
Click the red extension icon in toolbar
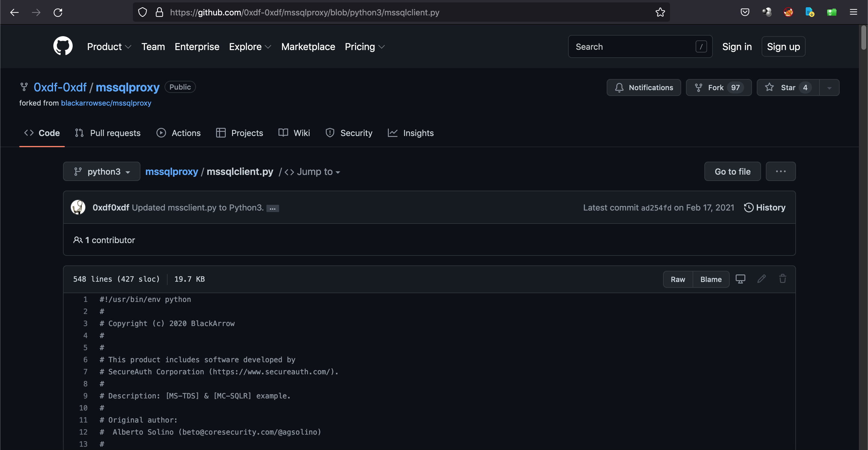pyautogui.click(x=788, y=12)
